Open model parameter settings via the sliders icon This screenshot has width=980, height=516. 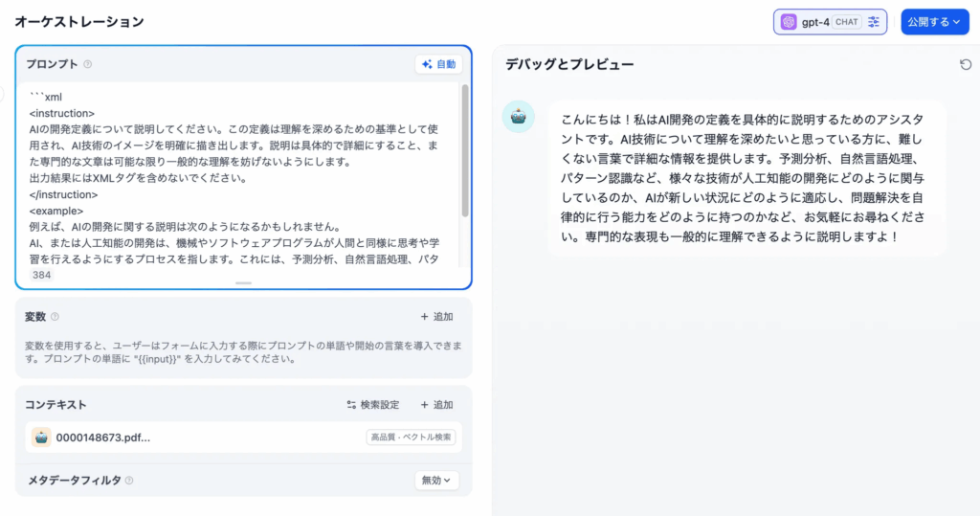point(874,22)
